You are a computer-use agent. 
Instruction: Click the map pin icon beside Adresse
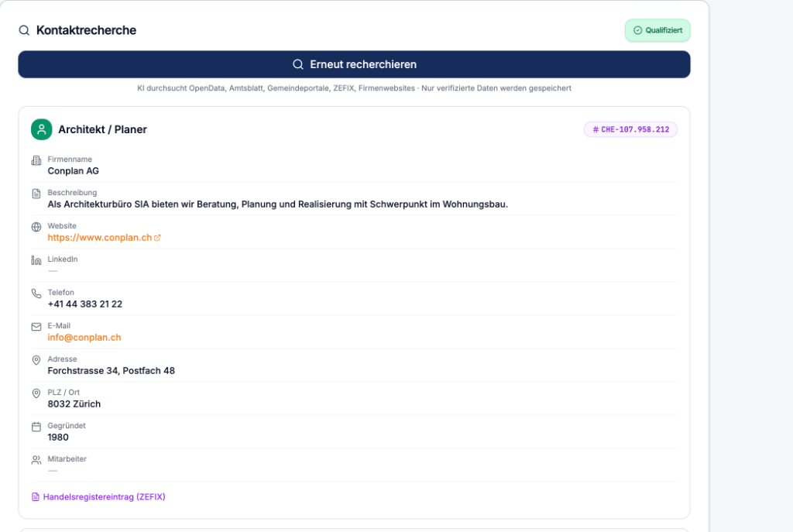[x=36, y=360]
